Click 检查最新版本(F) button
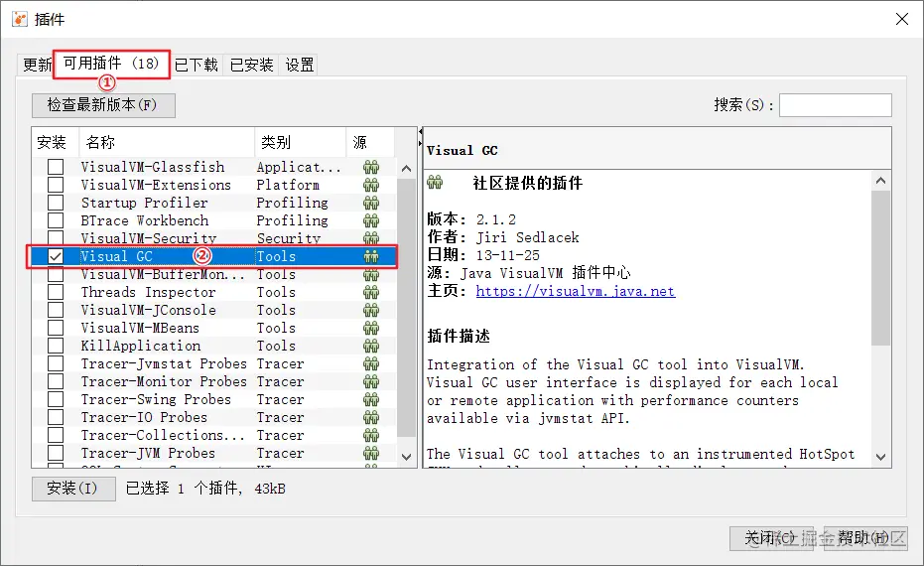 pyautogui.click(x=103, y=105)
